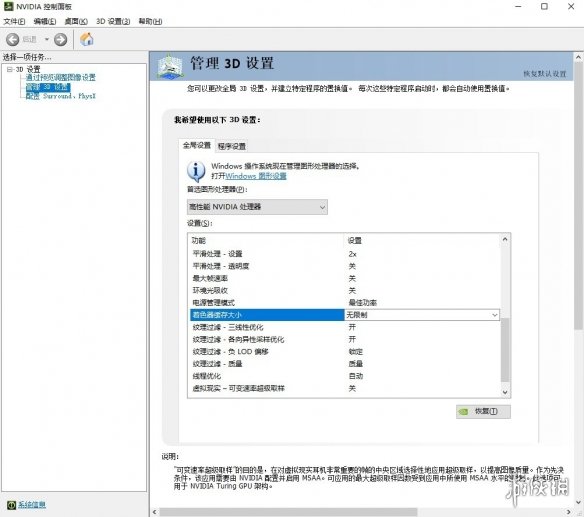Open the 文件 menu
The width and height of the screenshot is (584, 517).
[14, 21]
